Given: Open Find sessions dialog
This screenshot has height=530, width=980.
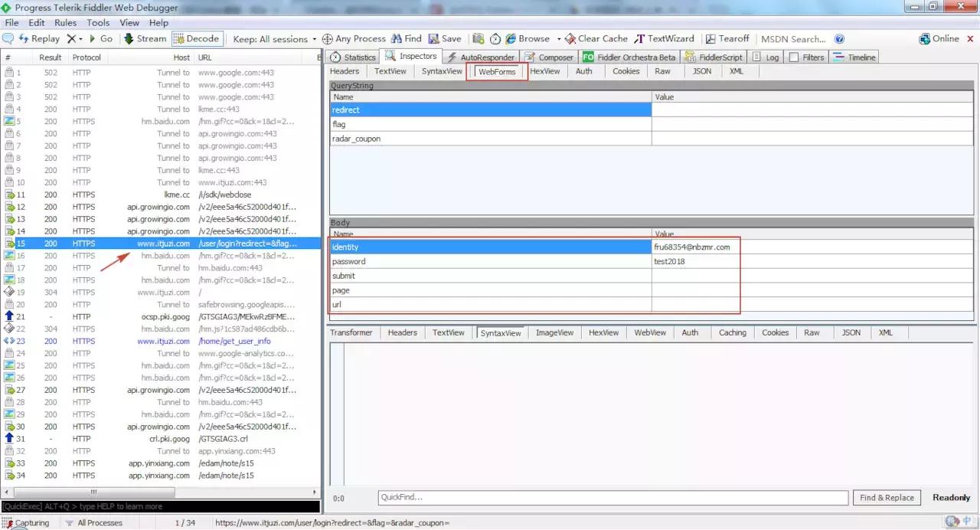Looking at the screenshot, I should click(x=407, y=38).
